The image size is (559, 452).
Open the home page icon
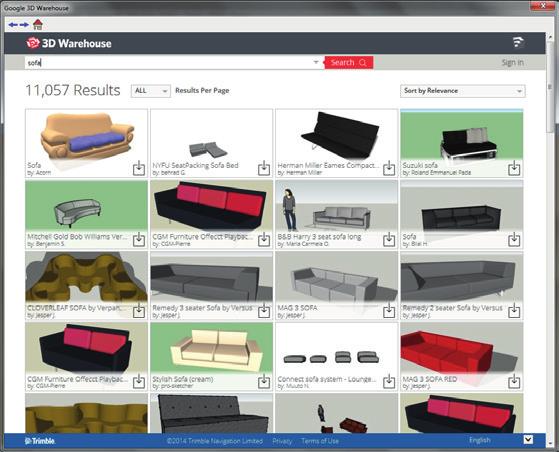click(x=38, y=24)
